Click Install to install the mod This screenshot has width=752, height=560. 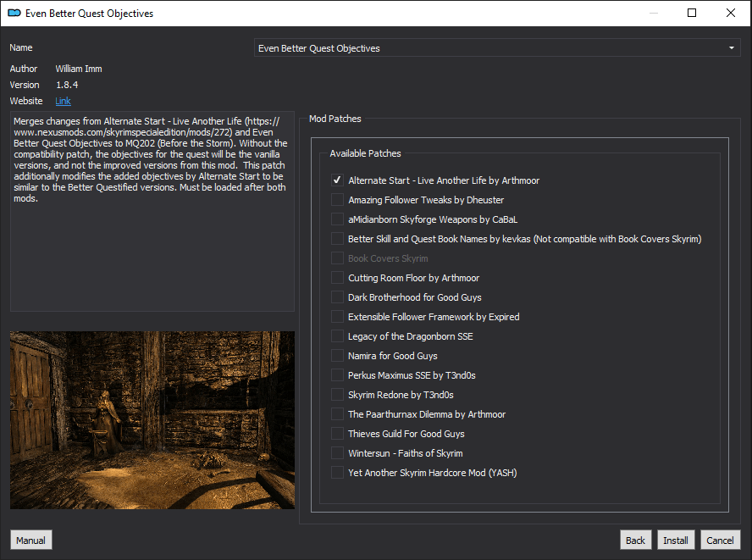[675, 541]
